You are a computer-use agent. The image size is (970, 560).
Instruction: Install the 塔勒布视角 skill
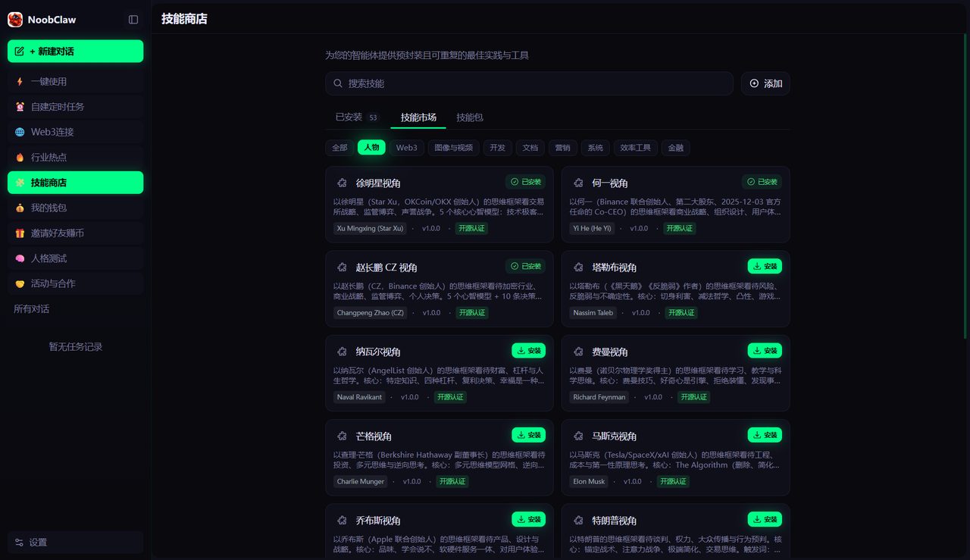[765, 266]
